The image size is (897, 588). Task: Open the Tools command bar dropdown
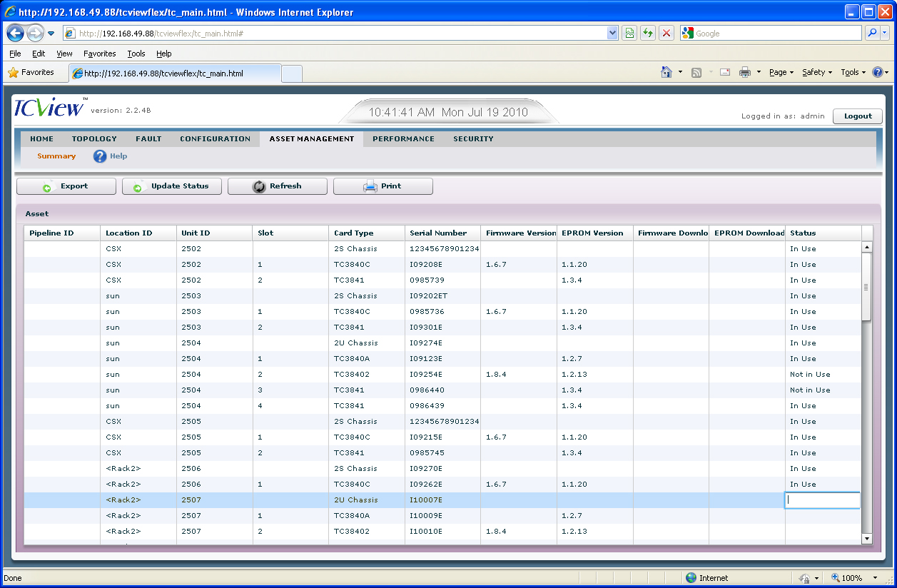pos(853,72)
